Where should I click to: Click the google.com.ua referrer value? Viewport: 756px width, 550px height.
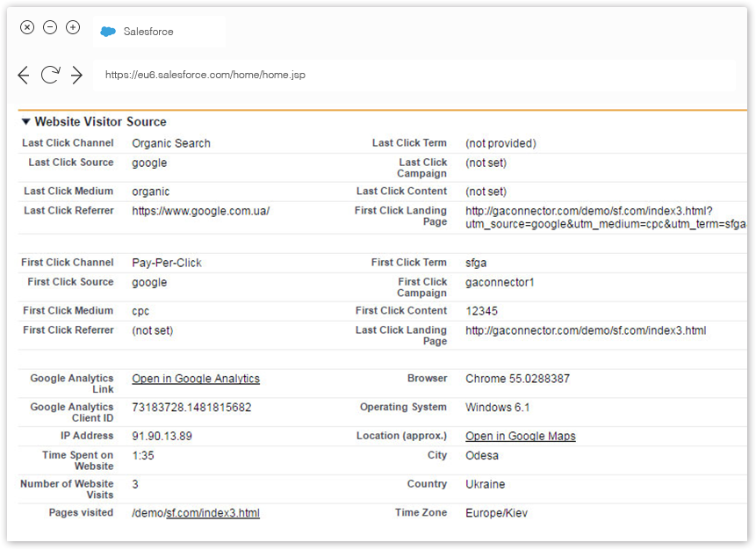point(200,212)
